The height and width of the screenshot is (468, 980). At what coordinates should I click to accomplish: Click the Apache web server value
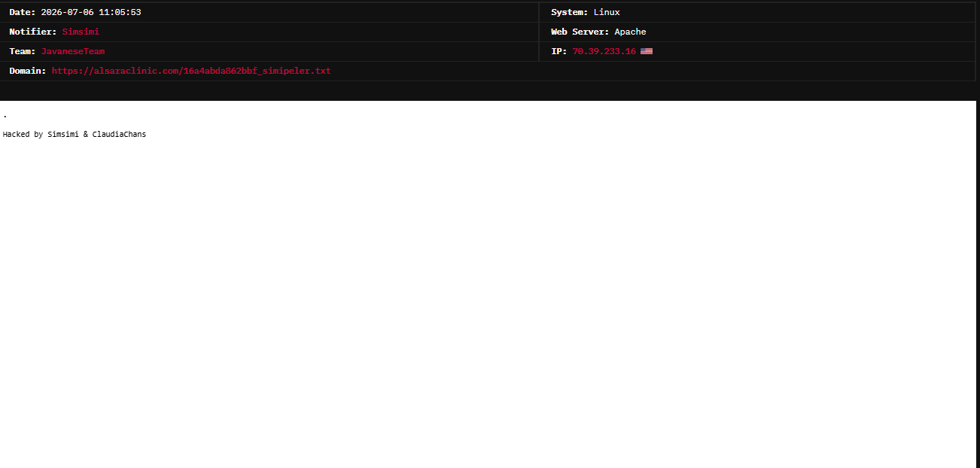[x=630, y=32]
